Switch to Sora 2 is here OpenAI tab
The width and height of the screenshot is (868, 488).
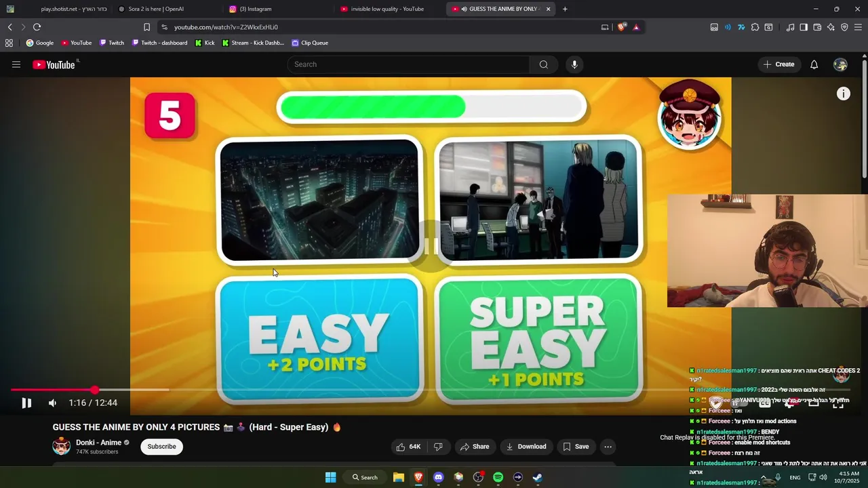pyautogui.click(x=167, y=9)
